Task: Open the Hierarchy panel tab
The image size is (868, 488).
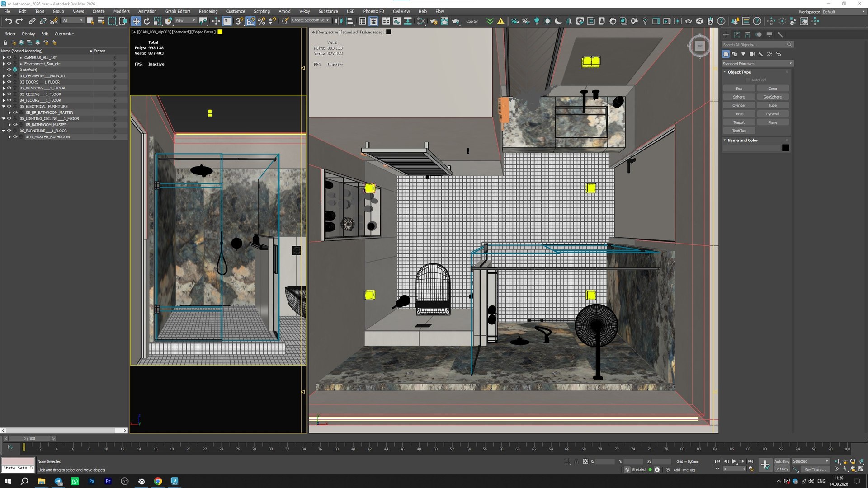Action: [x=748, y=34]
